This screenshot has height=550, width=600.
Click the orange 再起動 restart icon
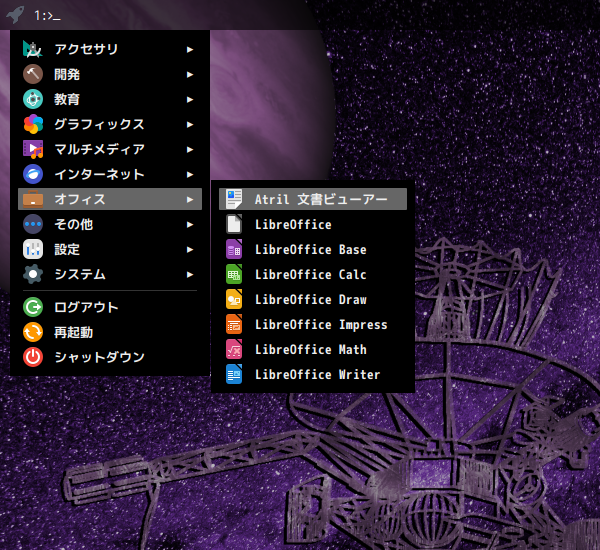(x=33, y=332)
